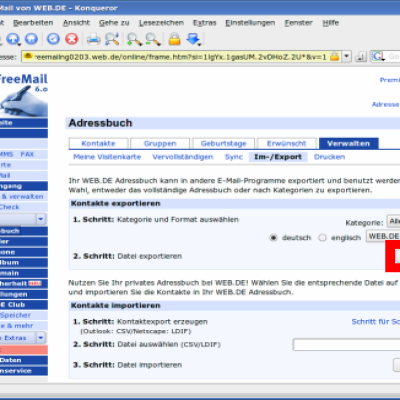The height and width of the screenshot is (400, 400).
Task: Click the file path input for import
Action: tap(346, 345)
